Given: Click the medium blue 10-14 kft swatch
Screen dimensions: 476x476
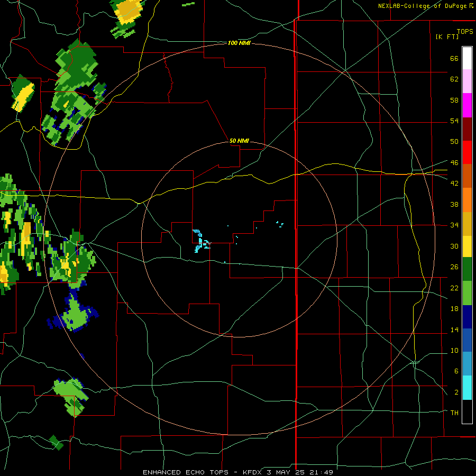Looking at the screenshot, I should pos(467,340).
